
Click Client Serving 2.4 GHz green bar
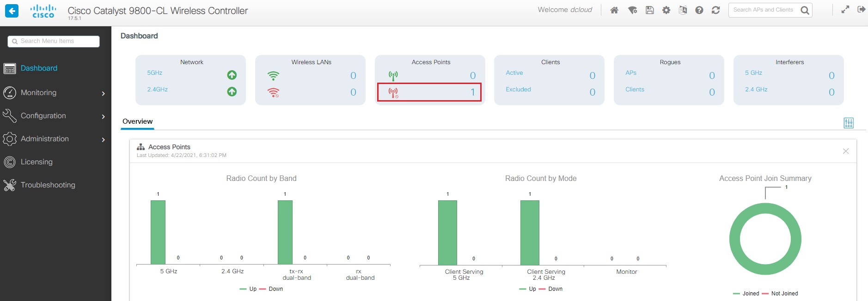[530, 233]
